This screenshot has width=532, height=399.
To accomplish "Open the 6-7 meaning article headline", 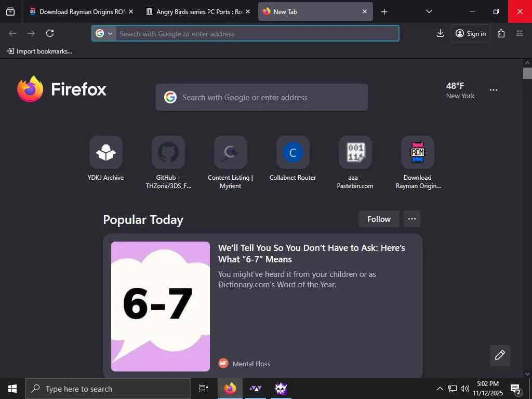I will (312, 254).
